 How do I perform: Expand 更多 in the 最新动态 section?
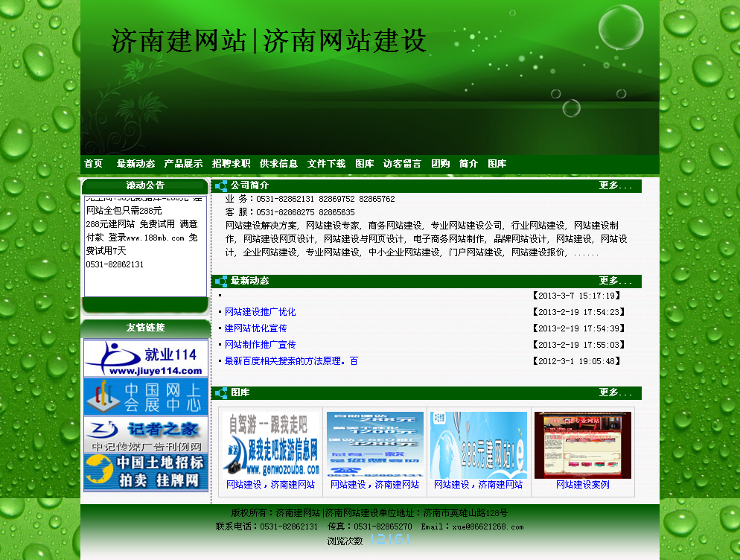pyautogui.click(x=615, y=281)
